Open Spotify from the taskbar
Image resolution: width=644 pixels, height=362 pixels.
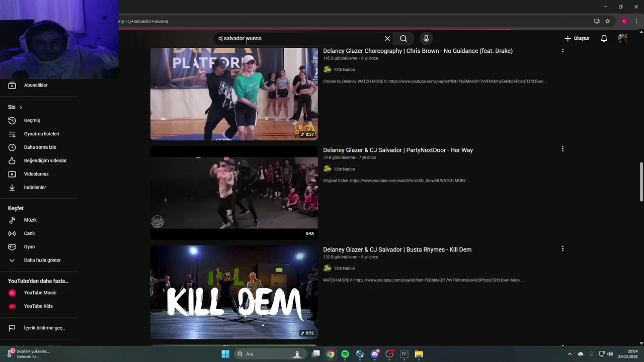(345, 354)
